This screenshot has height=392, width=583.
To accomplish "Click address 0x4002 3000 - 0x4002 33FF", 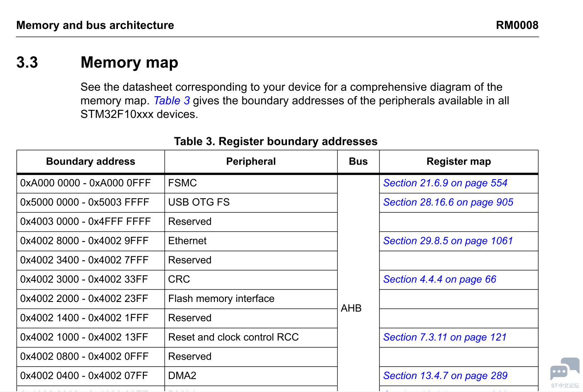I will coord(84,279).
